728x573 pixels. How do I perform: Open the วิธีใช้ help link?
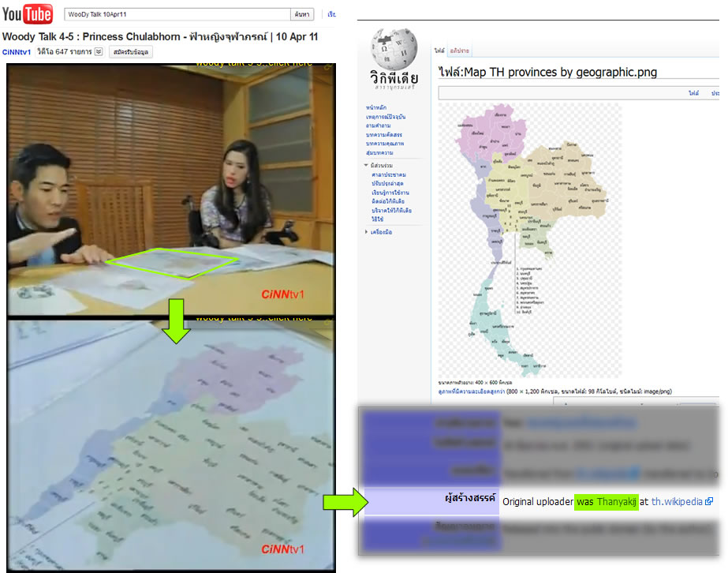pos(378,219)
